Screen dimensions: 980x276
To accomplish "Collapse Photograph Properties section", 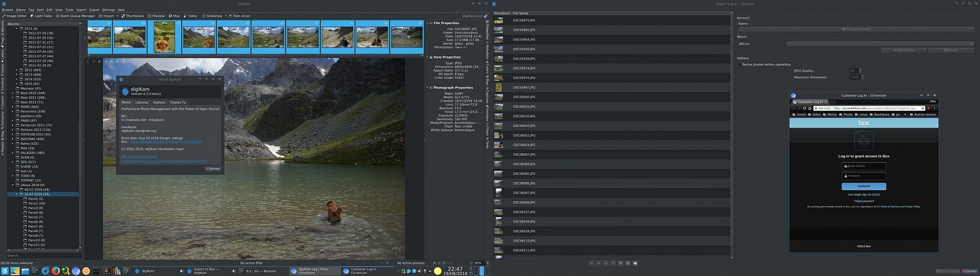I will coord(429,88).
